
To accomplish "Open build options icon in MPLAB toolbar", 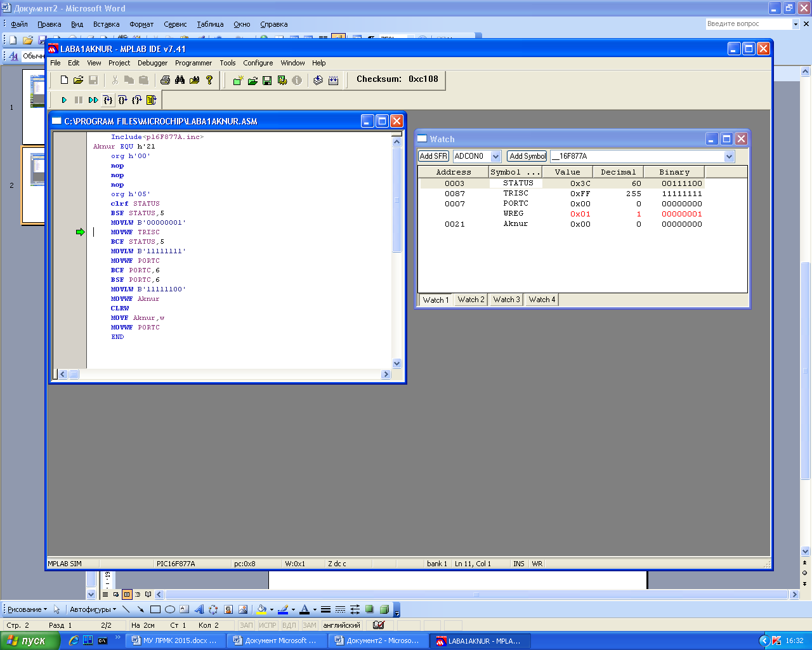I will (282, 80).
